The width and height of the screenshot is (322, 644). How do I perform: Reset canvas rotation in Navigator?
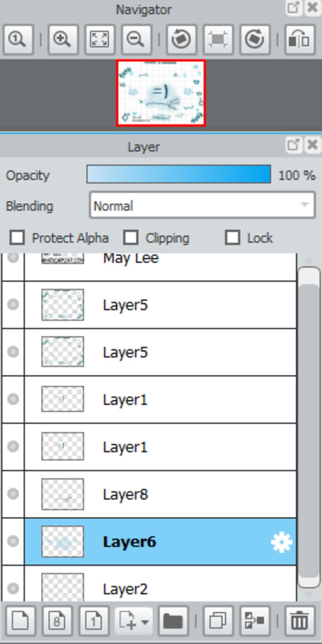(218, 40)
